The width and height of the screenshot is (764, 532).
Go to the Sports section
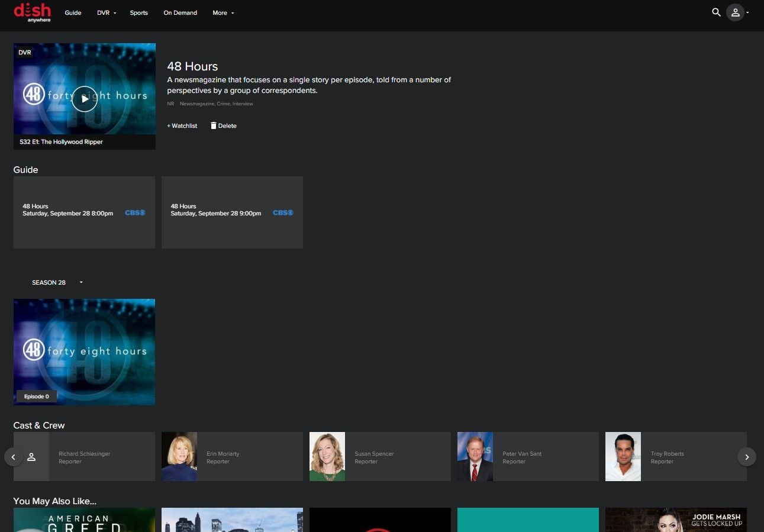pos(139,13)
